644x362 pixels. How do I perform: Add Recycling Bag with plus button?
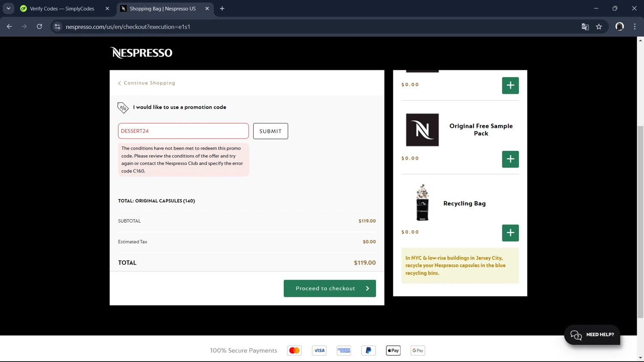510,233
